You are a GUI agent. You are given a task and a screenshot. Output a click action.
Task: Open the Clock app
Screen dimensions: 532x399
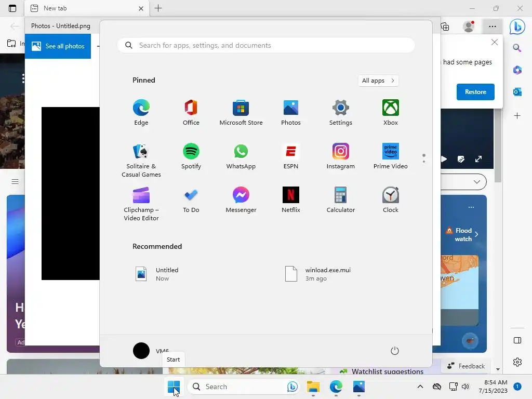[391, 200]
